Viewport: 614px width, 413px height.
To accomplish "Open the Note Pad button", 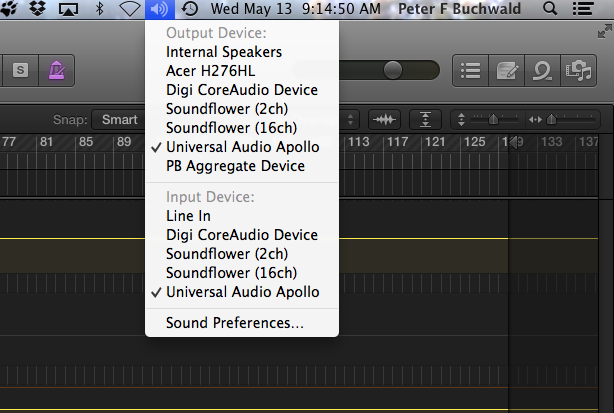I will (x=507, y=70).
